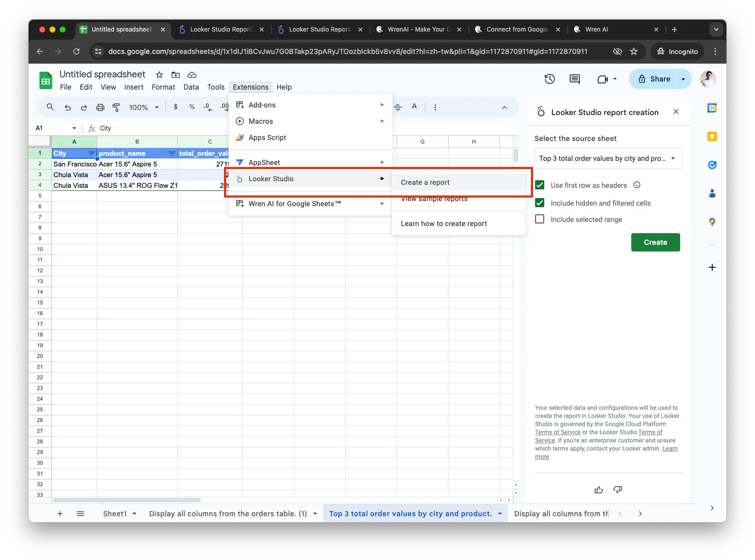
Task: Open the Macros submenu
Action: pos(311,121)
